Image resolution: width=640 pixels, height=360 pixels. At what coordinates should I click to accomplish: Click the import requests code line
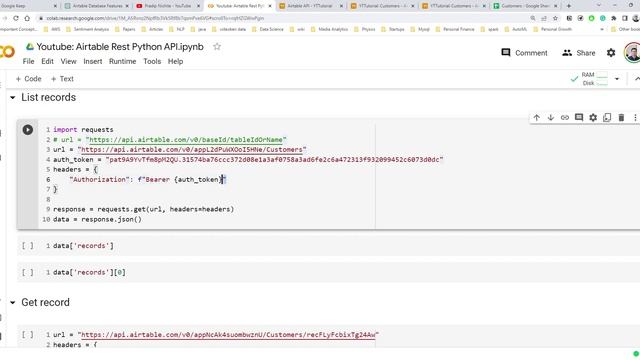tap(83, 130)
